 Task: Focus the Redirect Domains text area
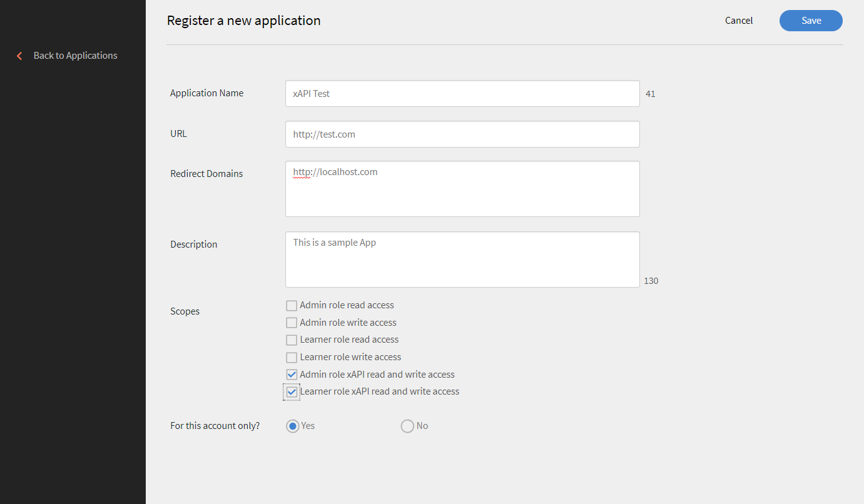point(462,189)
